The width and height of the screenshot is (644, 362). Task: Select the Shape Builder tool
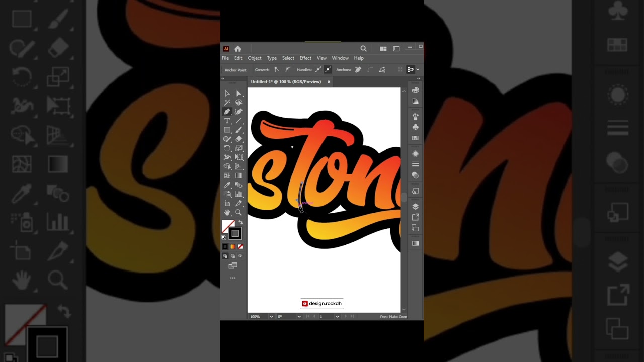point(227,166)
